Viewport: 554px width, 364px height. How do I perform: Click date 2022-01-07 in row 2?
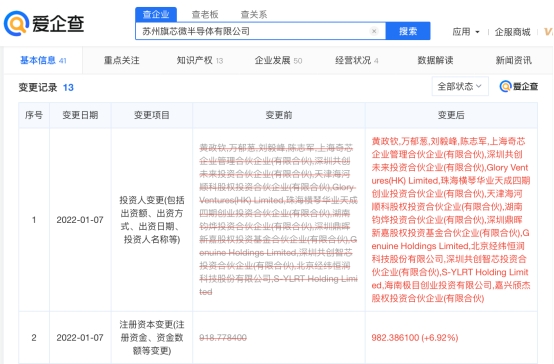click(x=80, y=337)
